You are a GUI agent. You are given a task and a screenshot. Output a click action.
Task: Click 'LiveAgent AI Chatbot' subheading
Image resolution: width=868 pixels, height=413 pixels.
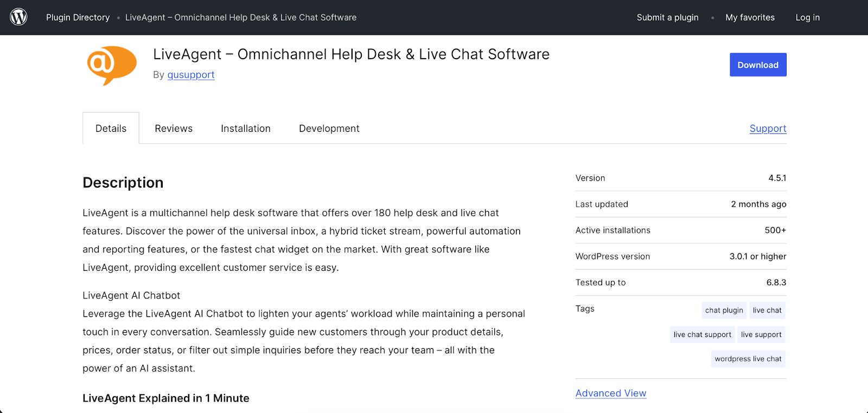click(x=131, y=295)
